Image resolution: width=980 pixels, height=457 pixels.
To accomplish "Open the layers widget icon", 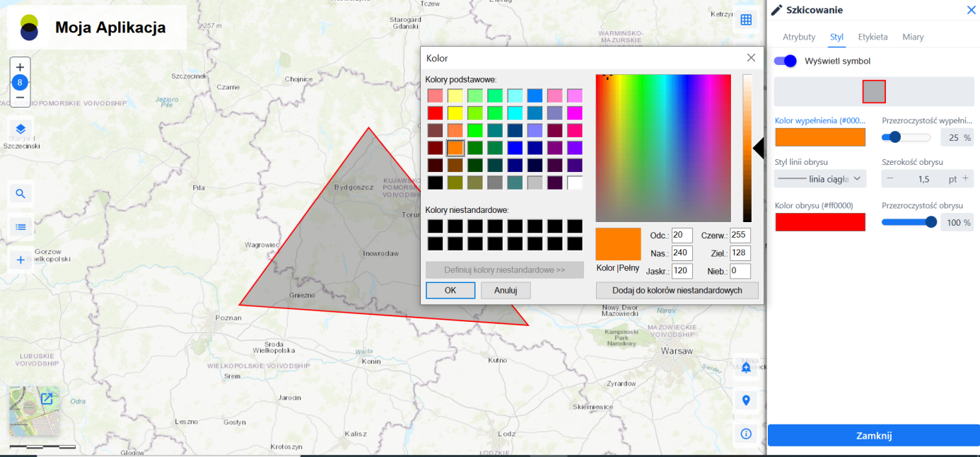I will [21, 129].
